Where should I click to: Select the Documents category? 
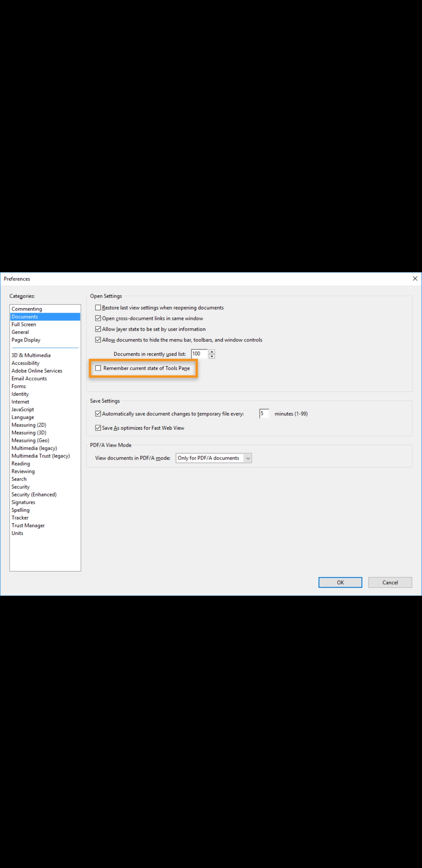tap(45, 317)
